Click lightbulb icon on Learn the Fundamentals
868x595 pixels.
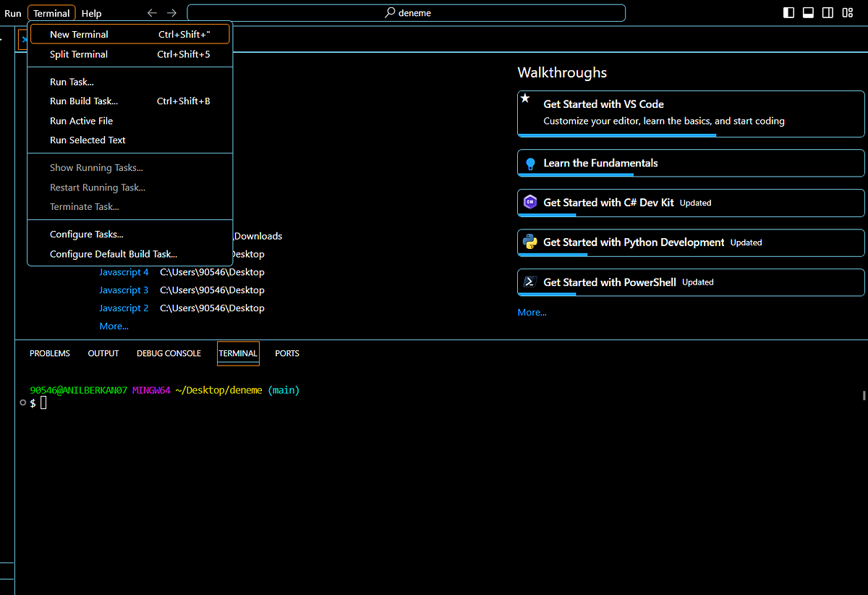click(x=530, y=164)
